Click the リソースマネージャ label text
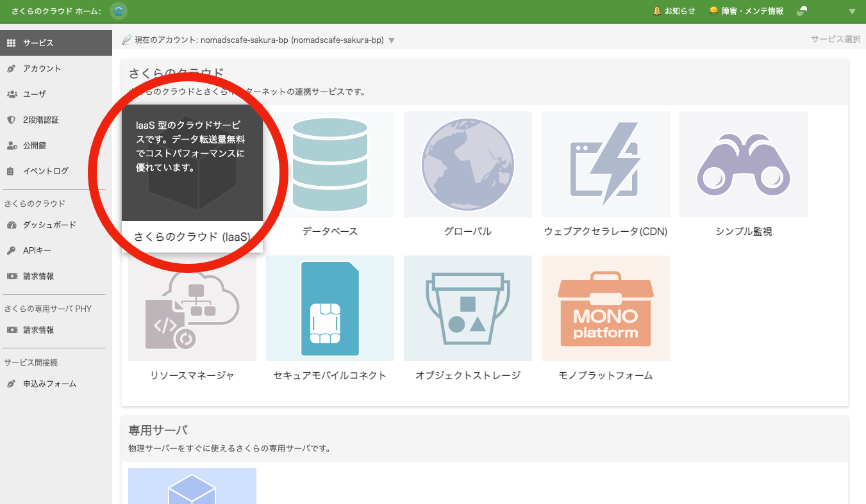 point(192,375)
